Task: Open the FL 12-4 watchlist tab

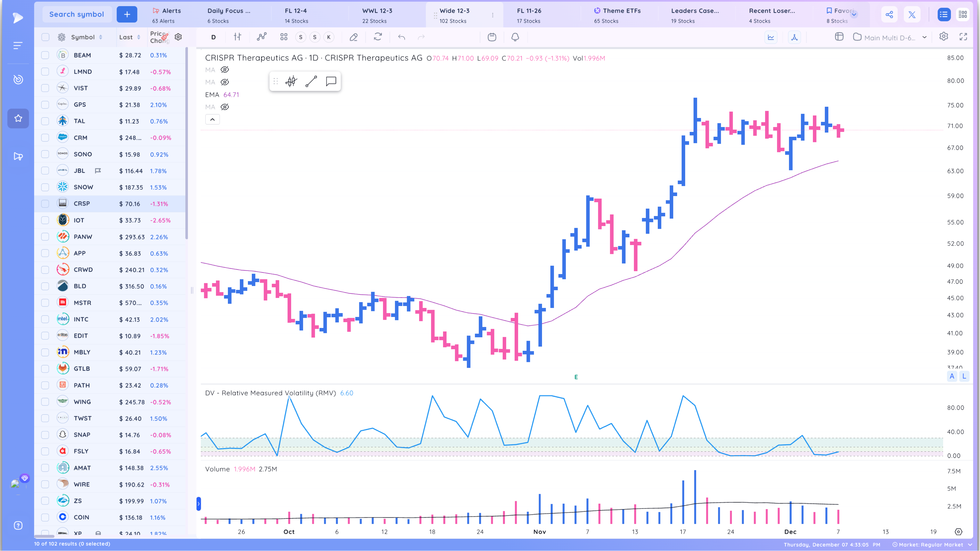Action: point(296,15)
